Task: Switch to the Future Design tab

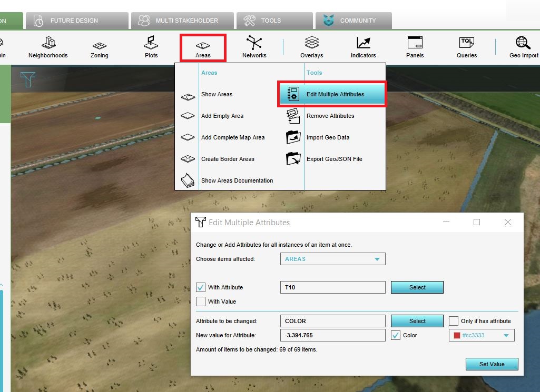Action: click(74, 21)
